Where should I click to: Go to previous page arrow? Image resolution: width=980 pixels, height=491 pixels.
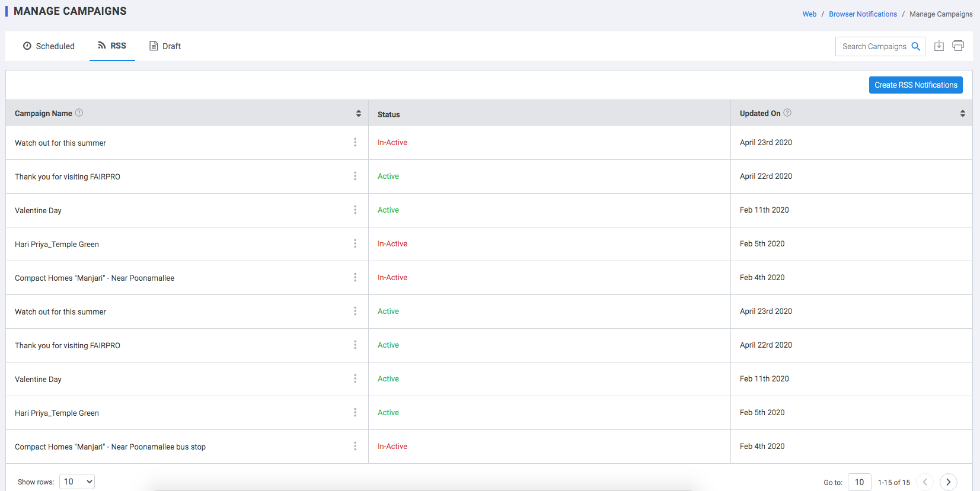pos(925,482)
